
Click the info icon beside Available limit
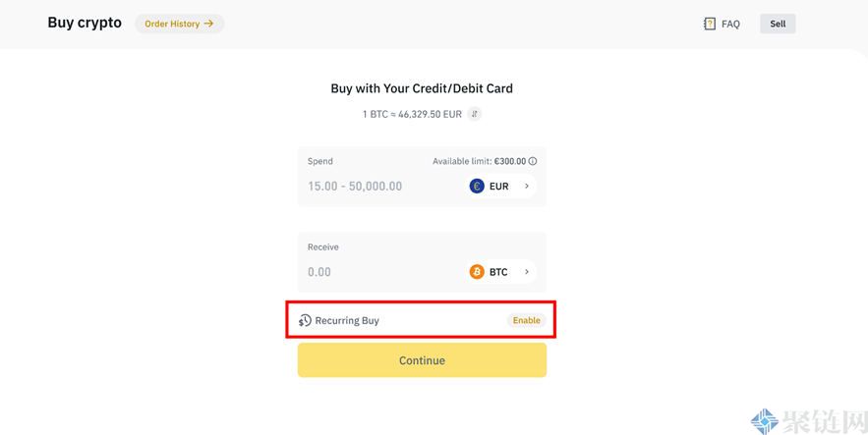533,161
